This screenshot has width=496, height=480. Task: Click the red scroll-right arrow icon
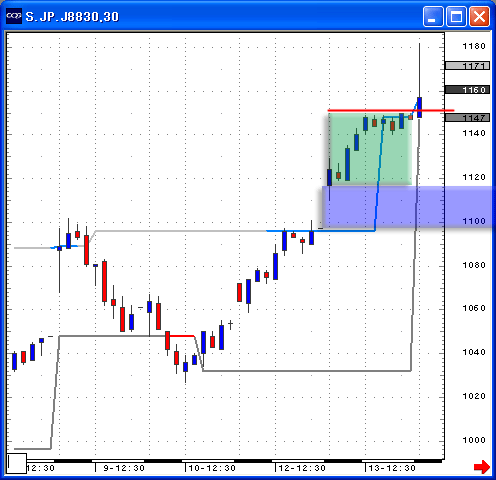(x=482, y=467)
